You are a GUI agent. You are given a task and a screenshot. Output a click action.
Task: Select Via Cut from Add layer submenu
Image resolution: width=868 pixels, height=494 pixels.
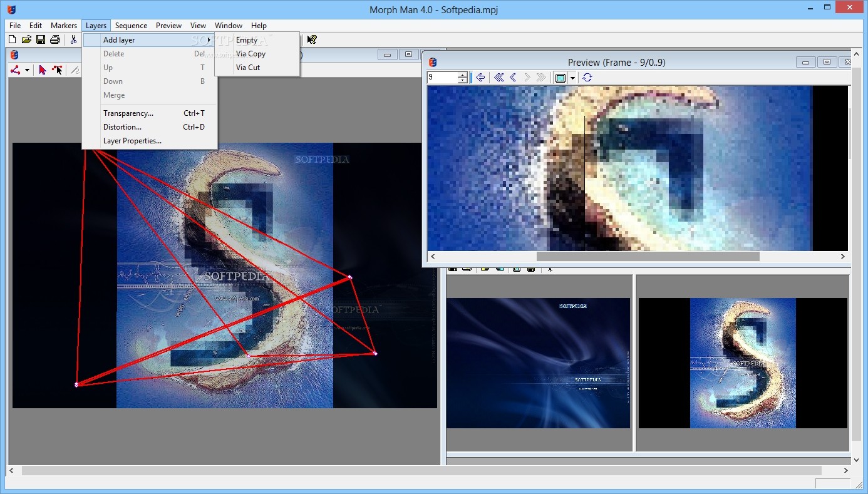257,68
